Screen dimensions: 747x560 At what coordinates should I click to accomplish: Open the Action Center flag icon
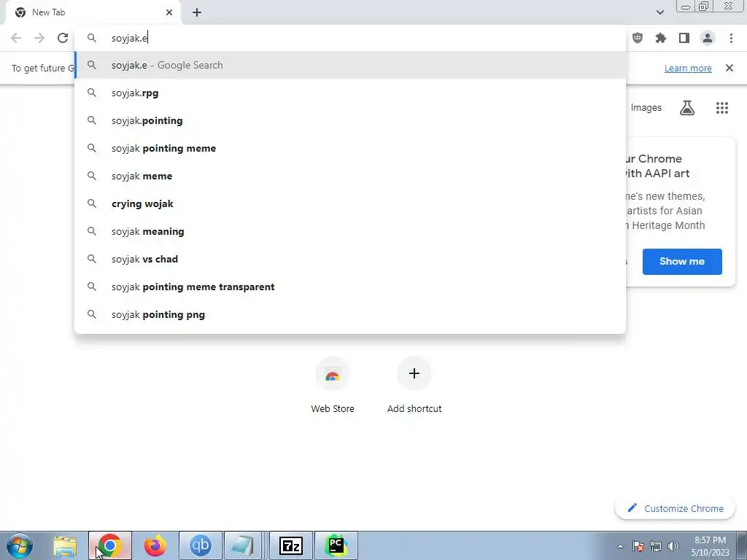[638, 546]
